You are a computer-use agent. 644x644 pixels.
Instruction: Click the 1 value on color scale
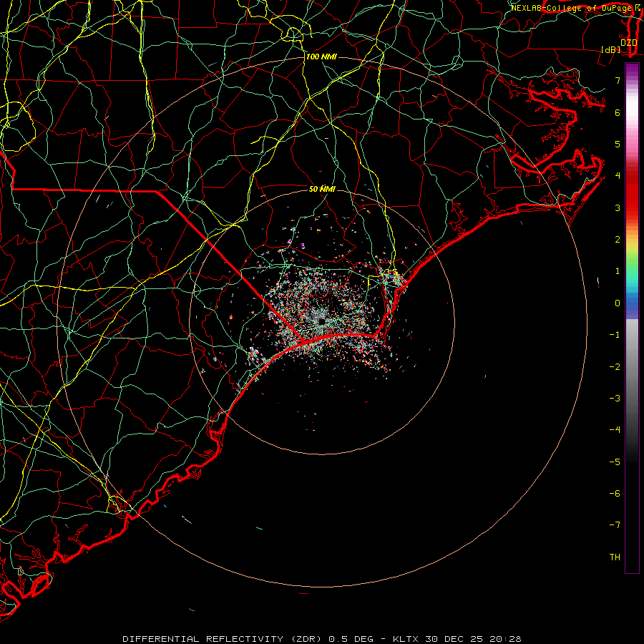[618, 271]
